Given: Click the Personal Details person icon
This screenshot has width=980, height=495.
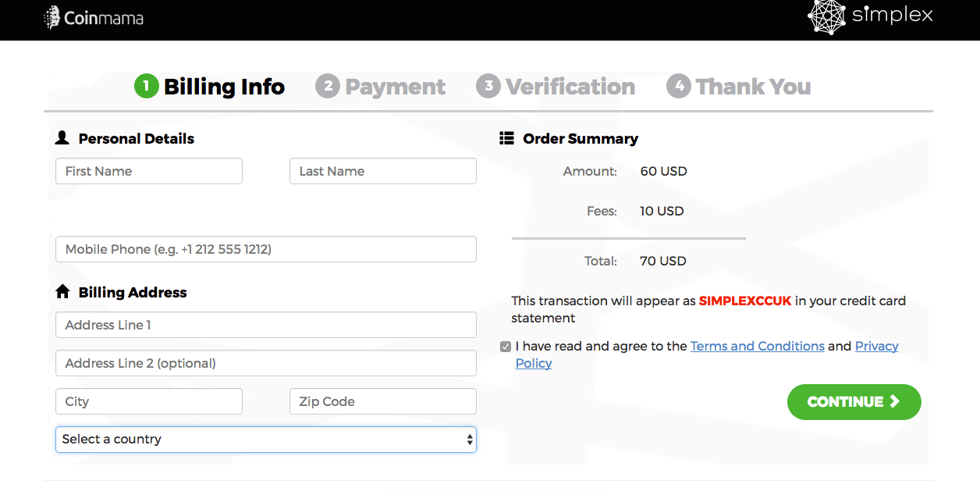Looking at the screenshot, I should click(x=62, y=138).
